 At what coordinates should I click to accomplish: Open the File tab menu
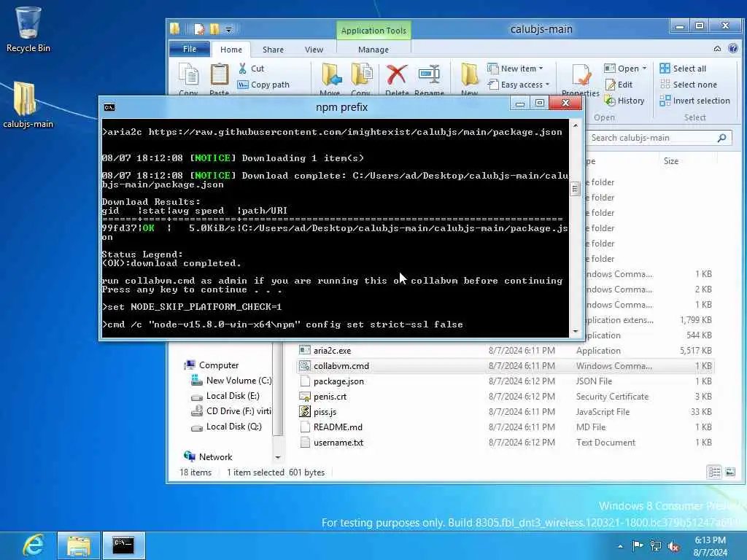190,49
